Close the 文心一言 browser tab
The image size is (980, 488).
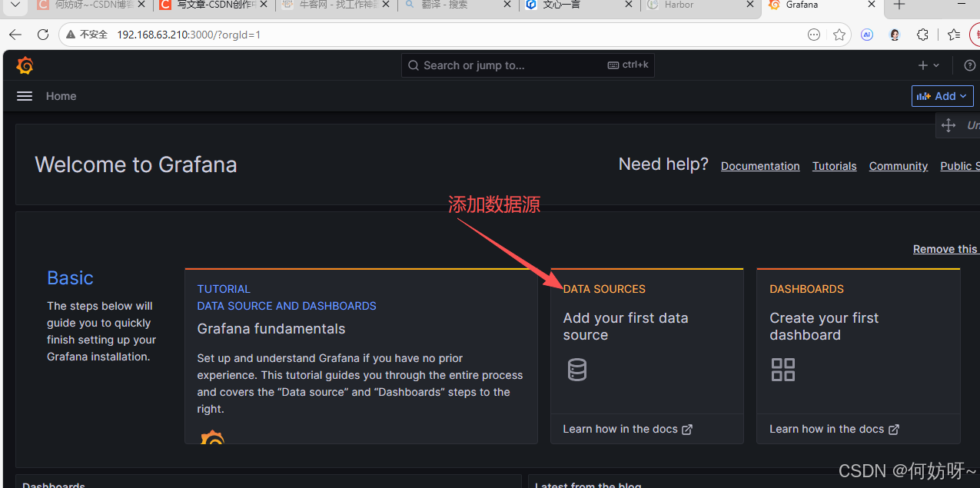(x=629, y=5)
